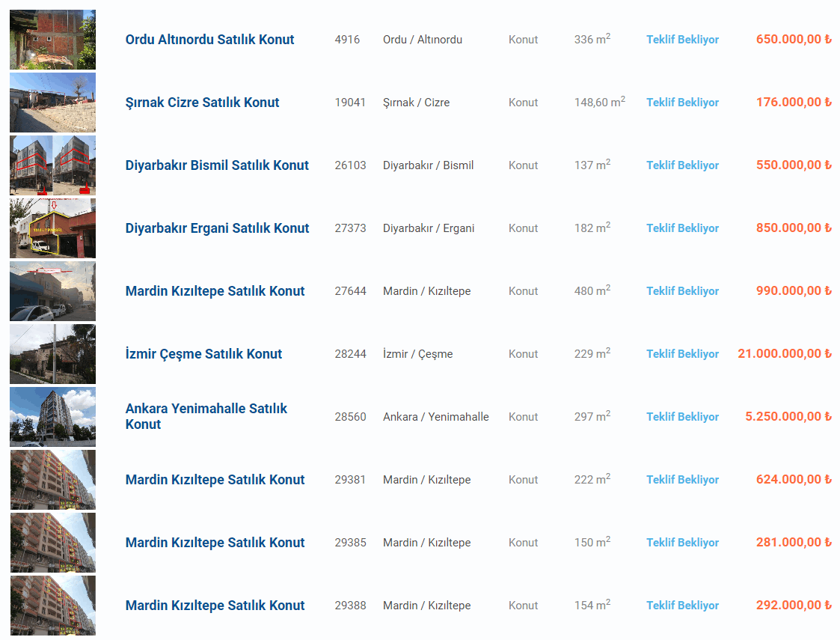Click the Ankara Yenimahalle apartment thumbnail
Screen dimensions: 840x640
[52, 417]
